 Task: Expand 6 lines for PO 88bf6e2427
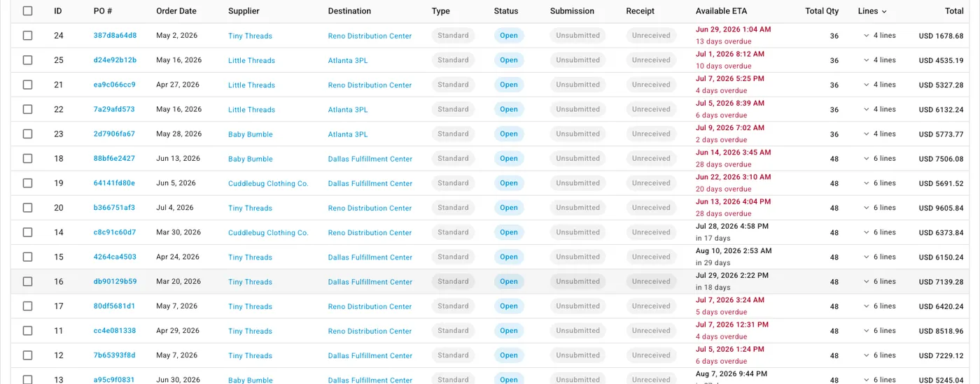point(879,159)
